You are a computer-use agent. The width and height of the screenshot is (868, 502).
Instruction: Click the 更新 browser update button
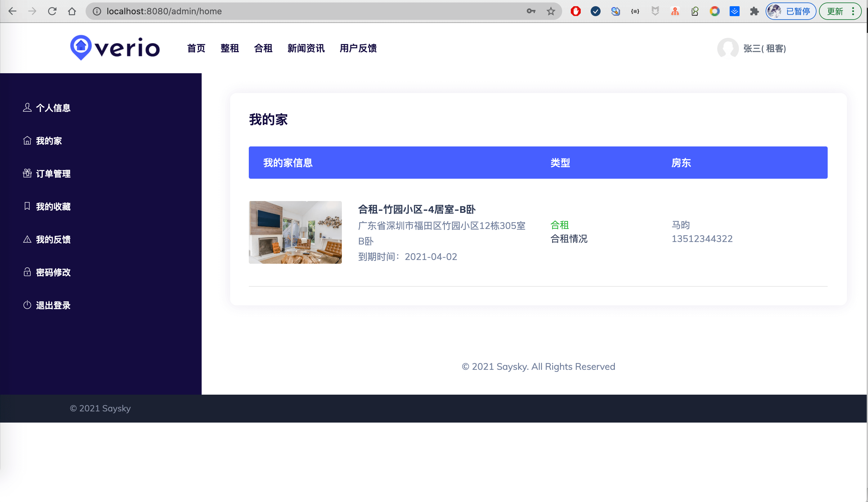(x=835, y=11)
